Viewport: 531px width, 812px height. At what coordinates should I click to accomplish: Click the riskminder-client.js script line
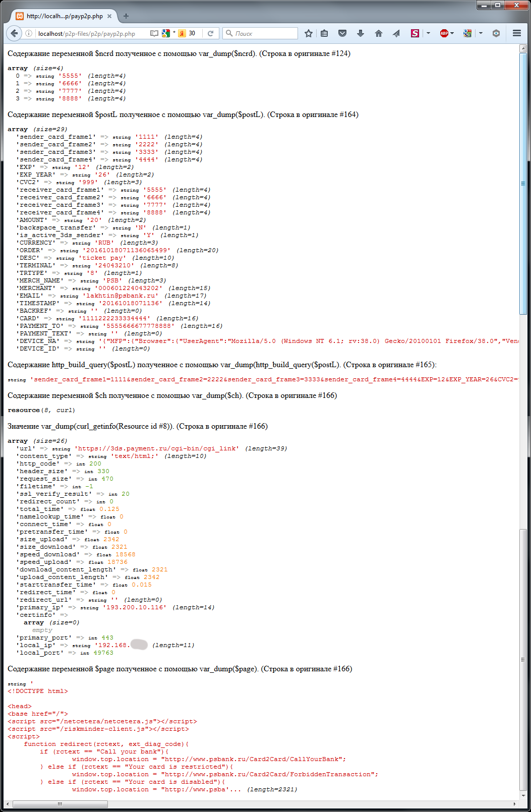point(98,729)
